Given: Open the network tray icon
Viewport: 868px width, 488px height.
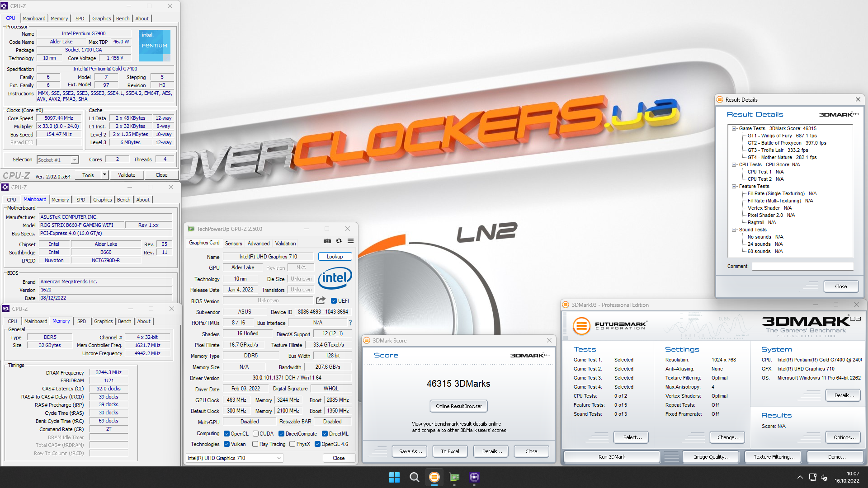Looking at the screenshot, I should 812,477.
